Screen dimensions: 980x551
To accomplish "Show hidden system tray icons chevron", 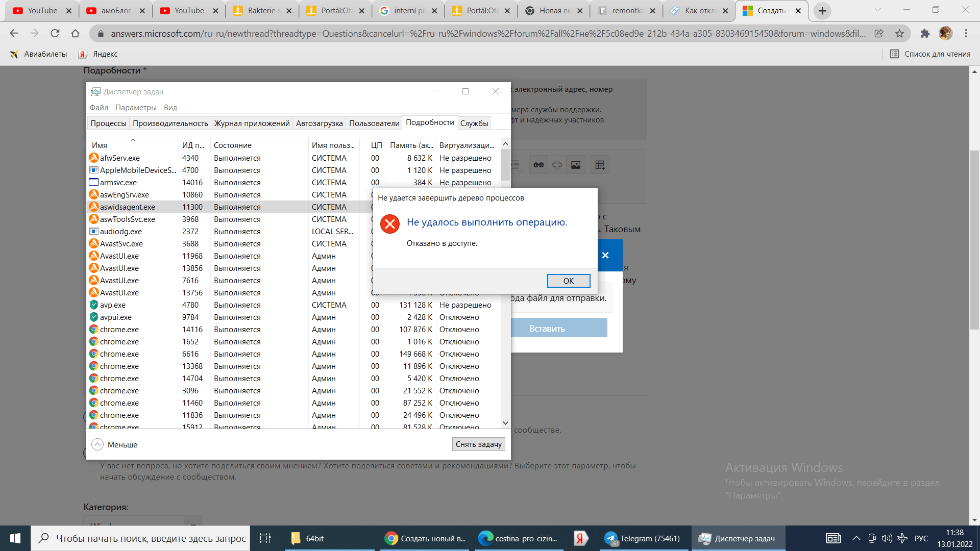I will pos(856,538).
